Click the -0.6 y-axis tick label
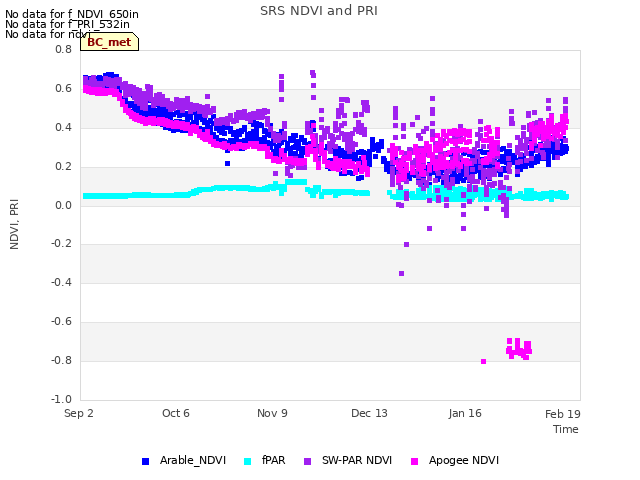This screenshot has width=640, height=480. tap(61, 322)
